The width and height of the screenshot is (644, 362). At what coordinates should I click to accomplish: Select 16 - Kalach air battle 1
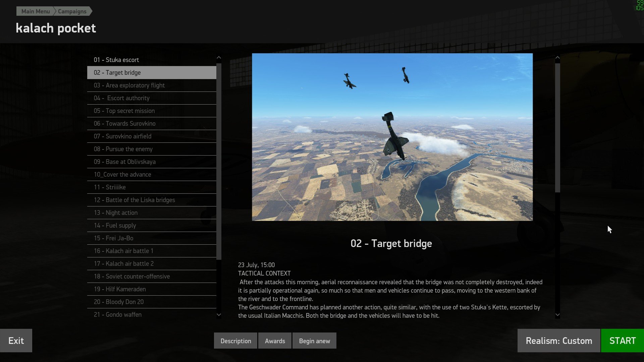(152, 251)
